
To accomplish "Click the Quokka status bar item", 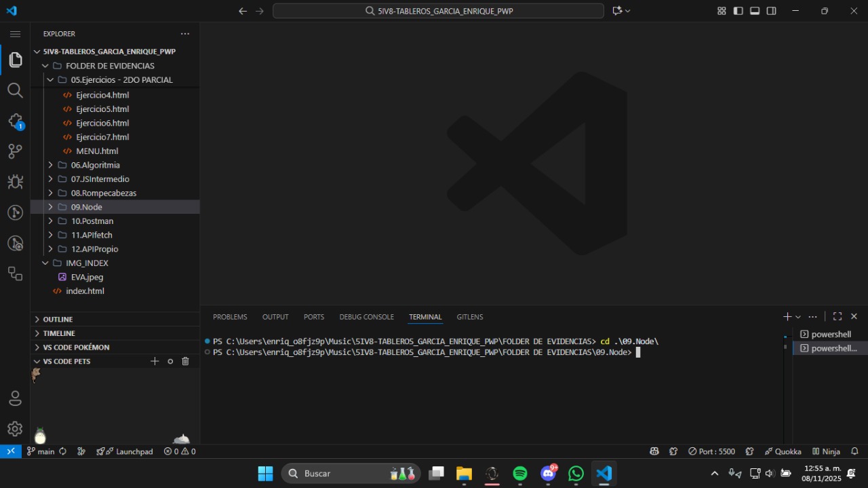I will (x=783, y=451).
